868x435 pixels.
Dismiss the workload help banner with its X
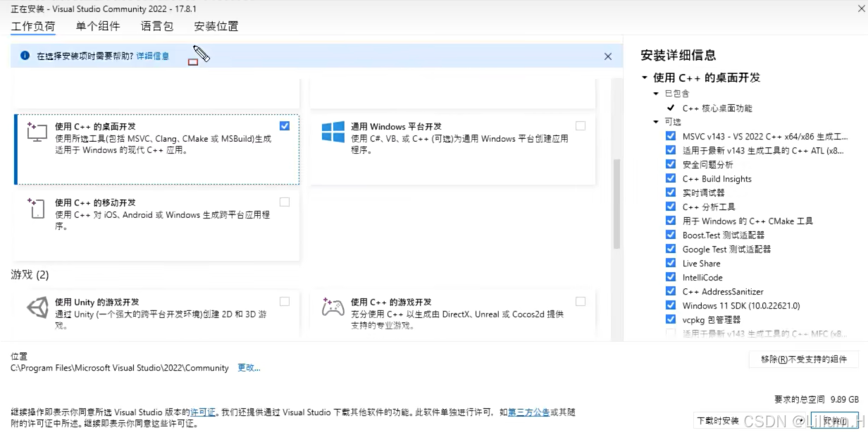click(x=608, y=56)
